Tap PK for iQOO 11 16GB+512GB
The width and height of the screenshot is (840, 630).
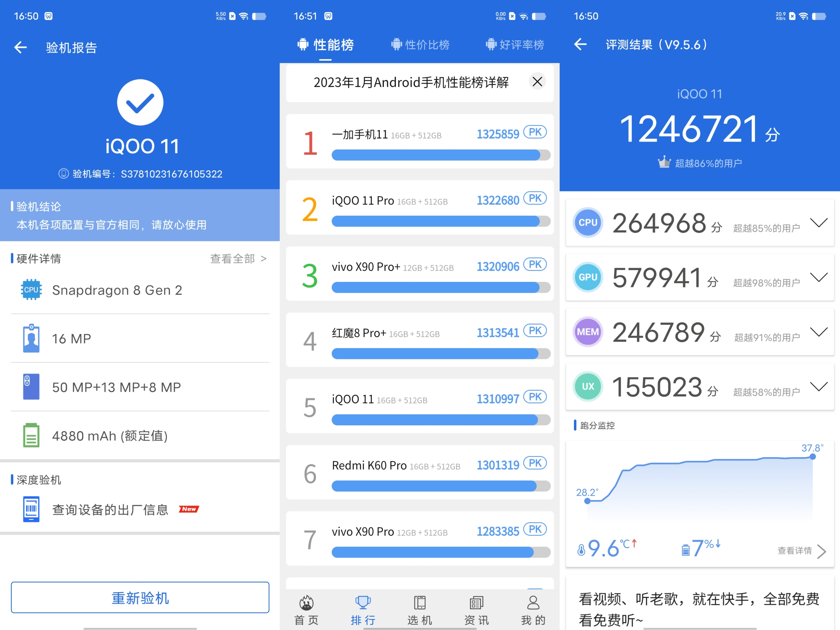pos(535,397)
